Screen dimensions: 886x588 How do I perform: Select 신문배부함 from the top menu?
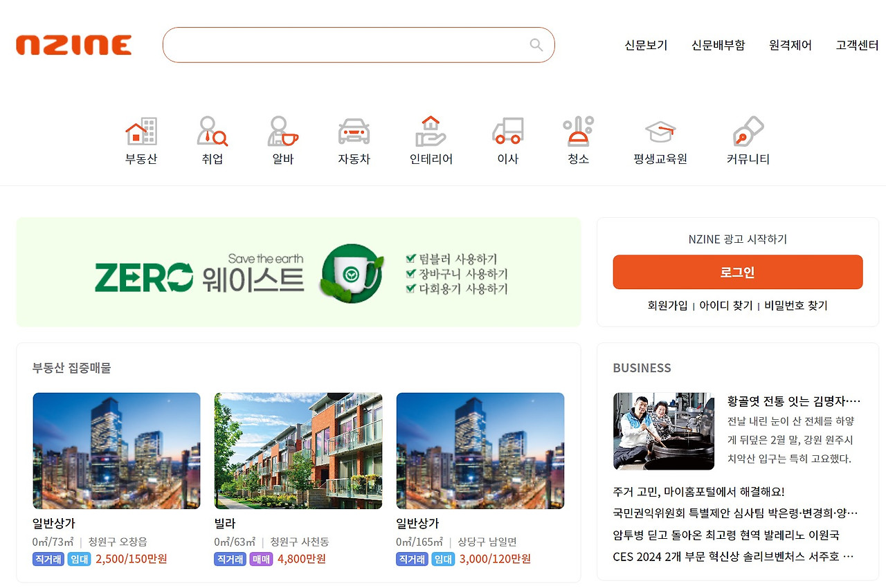(718, 44)
